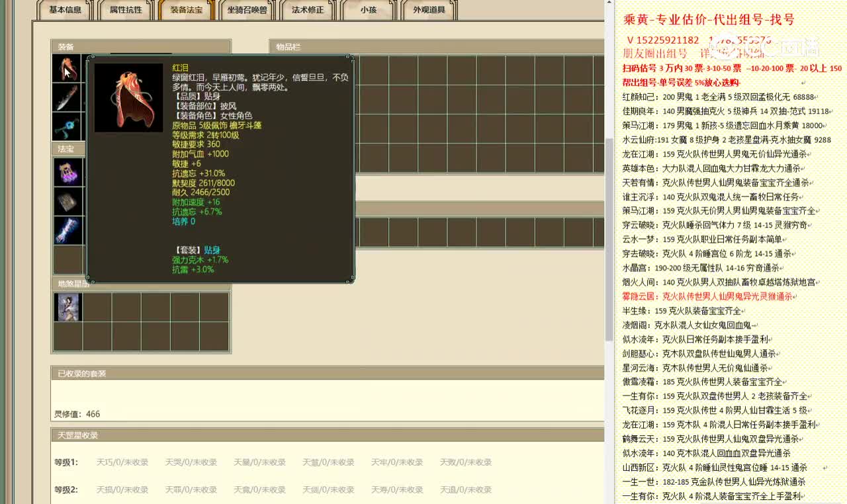Click the 法宝 section header
847x504 pixels.
coord(68,149)
